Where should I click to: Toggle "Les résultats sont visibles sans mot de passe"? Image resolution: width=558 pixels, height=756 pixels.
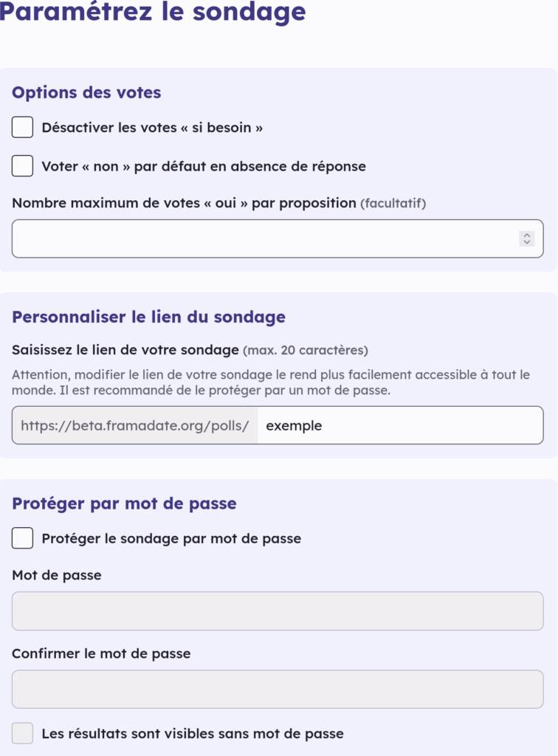(21, 733)
